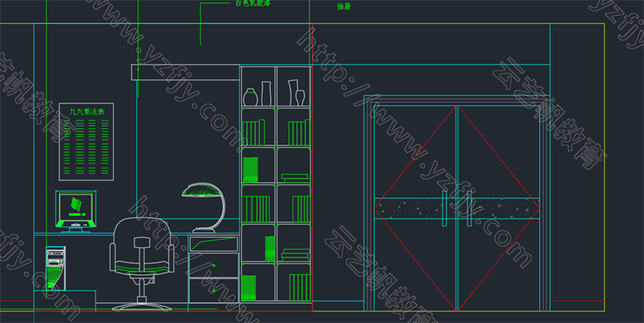644x323 pixels.
Task: Select the desk lamp drawing
Action: tap(204, 208)
